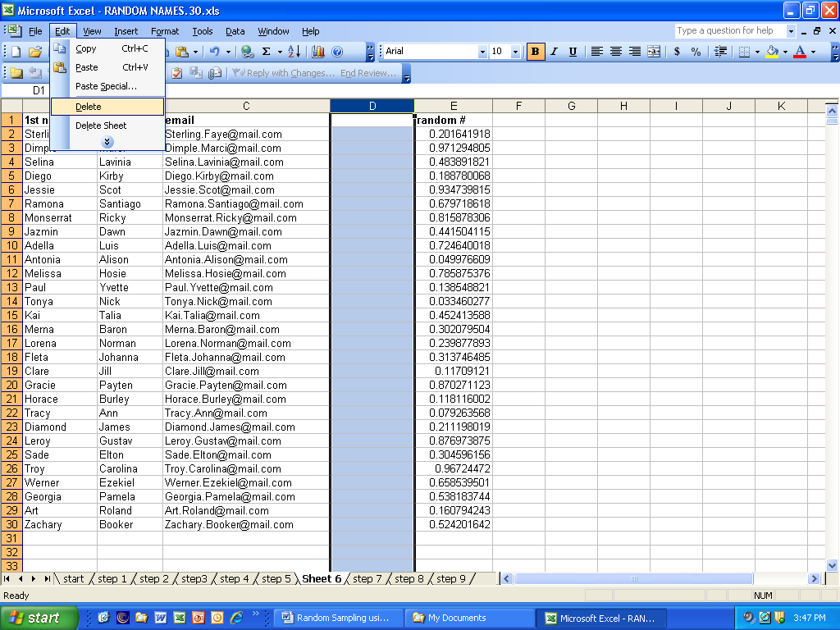This screenshot has width=840, height=630.
Task: Apply Percent style icon
Action: tap(696, 52)
